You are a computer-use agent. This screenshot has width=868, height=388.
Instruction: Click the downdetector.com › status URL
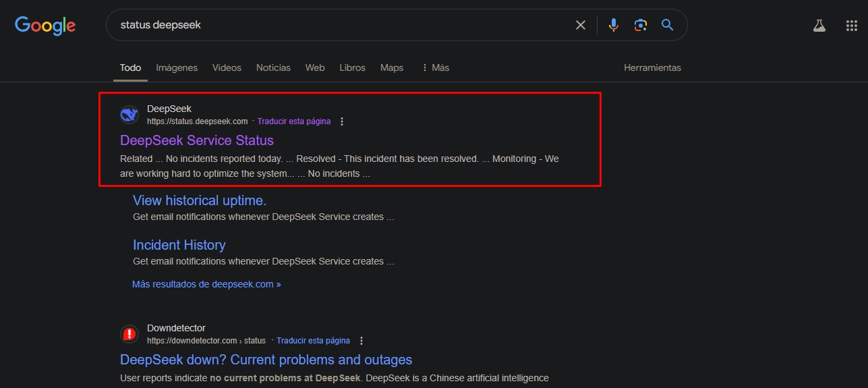[206, 341]
